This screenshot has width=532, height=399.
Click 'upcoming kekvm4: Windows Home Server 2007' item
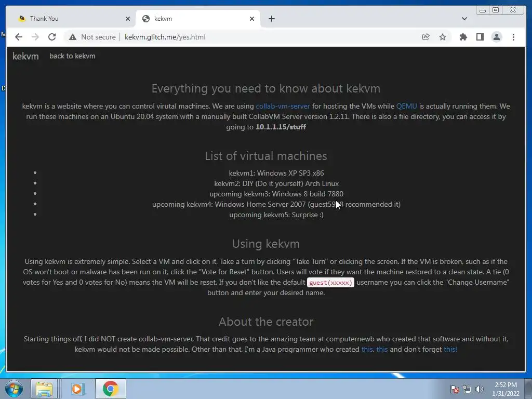click(276, 204)
